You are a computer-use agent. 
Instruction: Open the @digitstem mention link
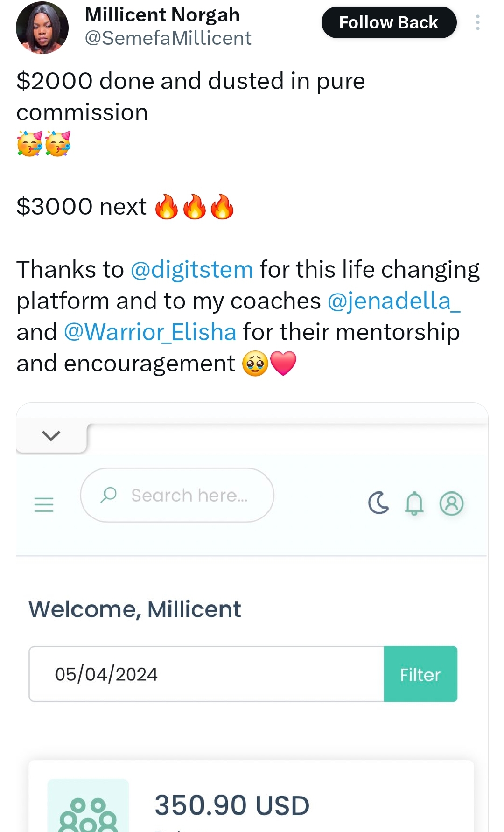pos(192,270)
